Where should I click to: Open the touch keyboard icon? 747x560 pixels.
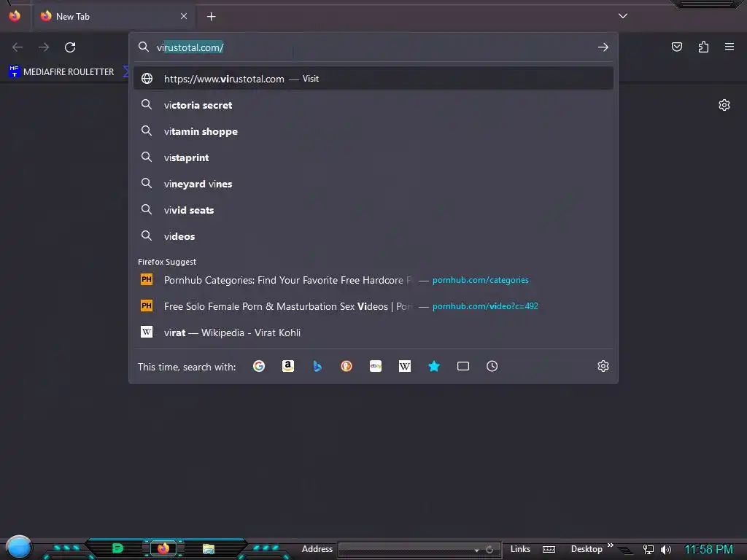click(549, 550)
